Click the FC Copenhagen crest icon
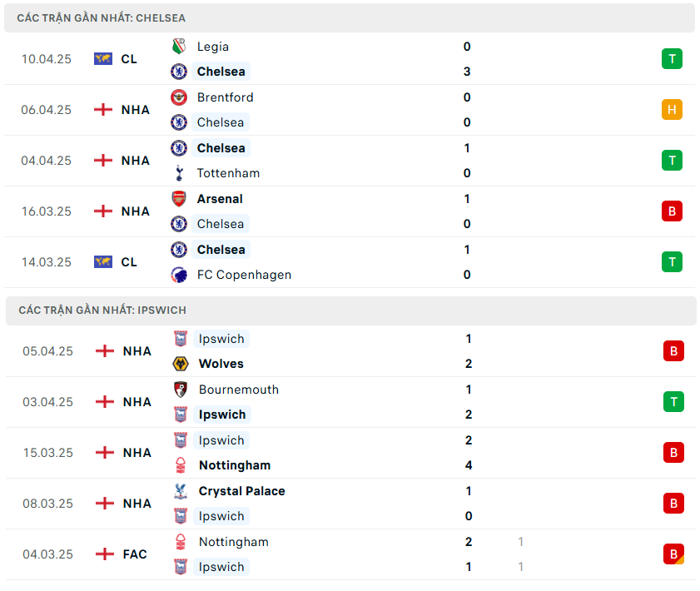700x591 pixels. [x=179, y=275]
